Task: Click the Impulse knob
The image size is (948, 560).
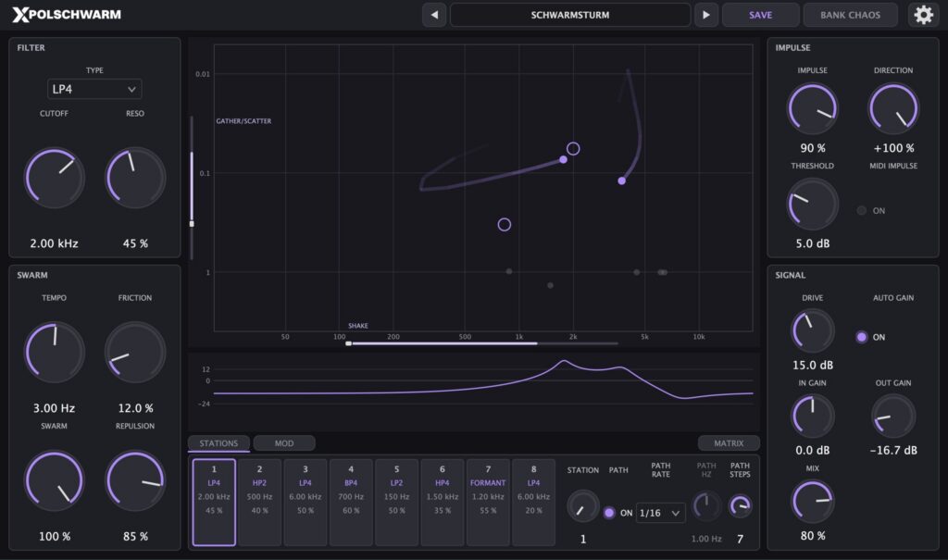Action: [813, 109]
